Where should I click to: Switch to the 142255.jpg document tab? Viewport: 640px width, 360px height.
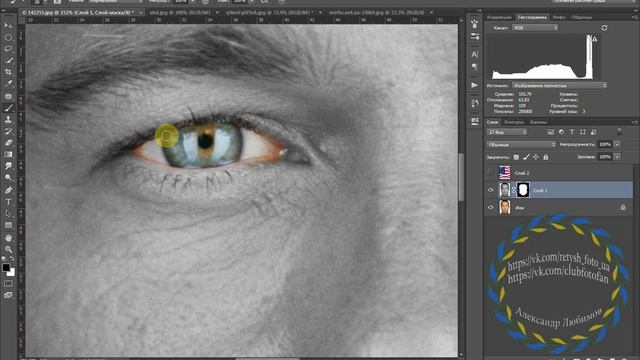pos(78,13)
